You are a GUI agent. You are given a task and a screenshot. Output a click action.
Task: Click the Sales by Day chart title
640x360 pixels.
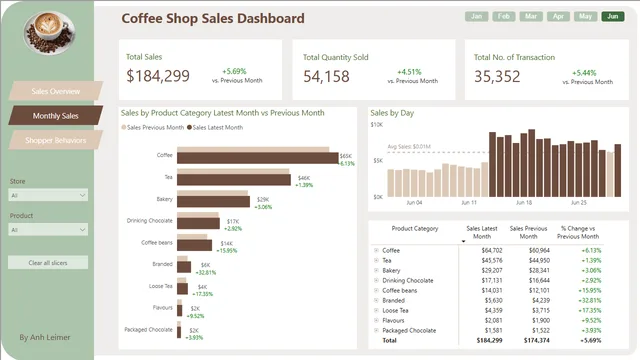click(x=392, y=113)
